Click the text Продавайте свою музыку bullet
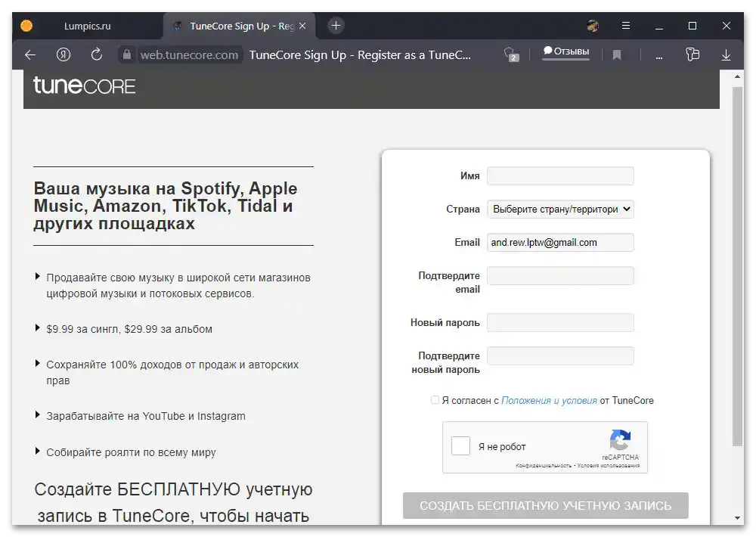756x537 pixels. coord(178,286)
